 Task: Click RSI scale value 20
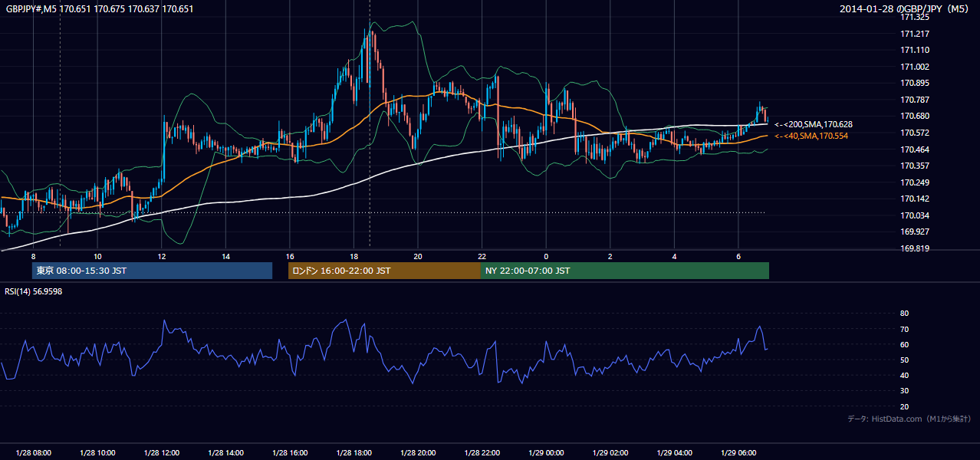click(x=904, y=406)
